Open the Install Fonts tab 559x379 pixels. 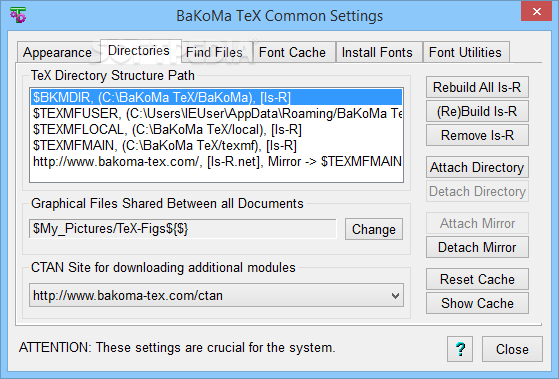pyautogui.click(x=377, y=52)
